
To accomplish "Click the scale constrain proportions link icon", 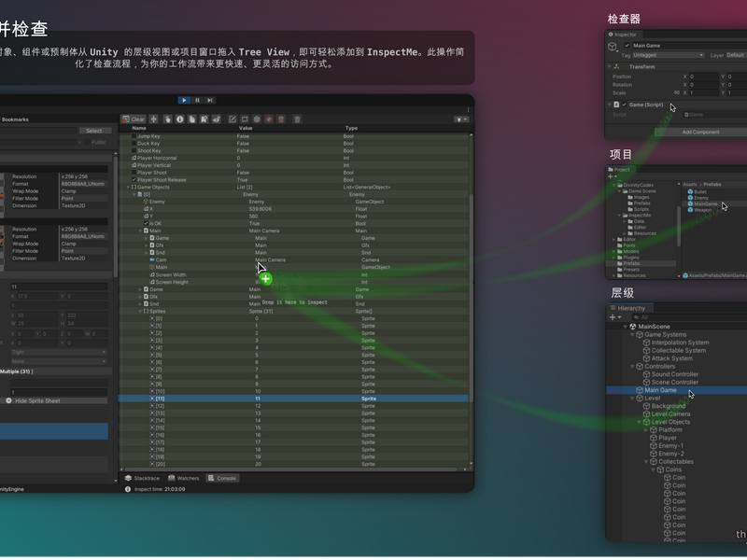I will click(676, 93).
